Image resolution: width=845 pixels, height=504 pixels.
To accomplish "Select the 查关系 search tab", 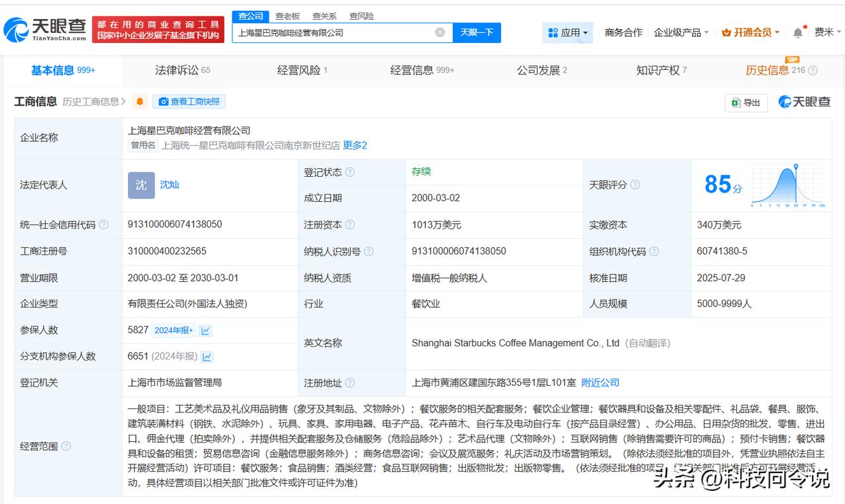I will (324, 16).
